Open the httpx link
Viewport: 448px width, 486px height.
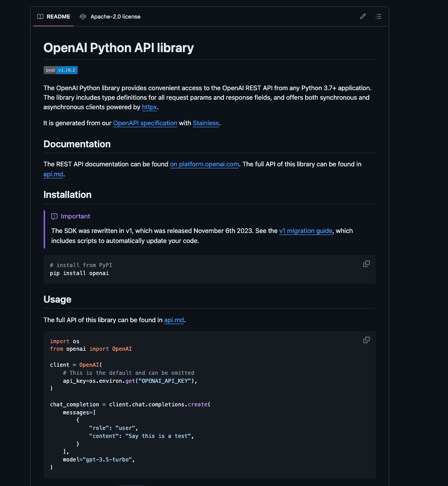[x=149, y=107]
